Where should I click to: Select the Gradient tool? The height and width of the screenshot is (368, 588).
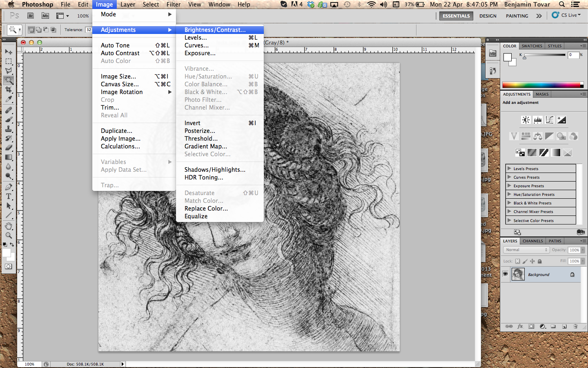pyautogui.click(x=9, y=157)
